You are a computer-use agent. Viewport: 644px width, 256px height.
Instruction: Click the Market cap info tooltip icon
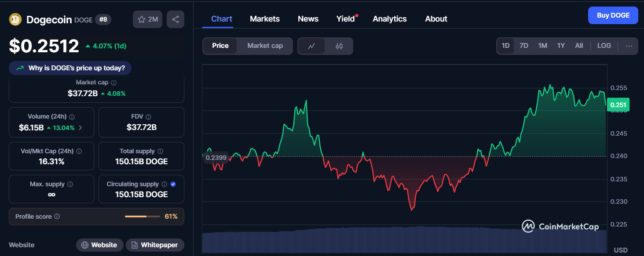[113, 82]
